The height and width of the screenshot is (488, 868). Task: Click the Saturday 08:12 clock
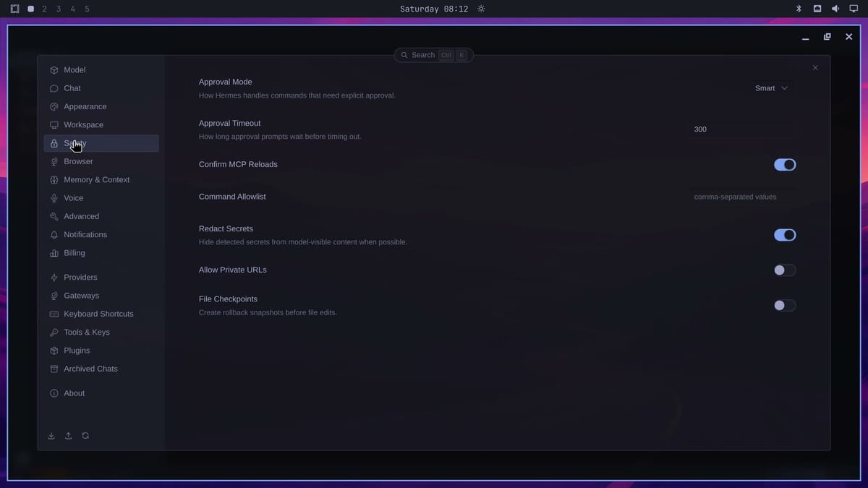(434, 9)
